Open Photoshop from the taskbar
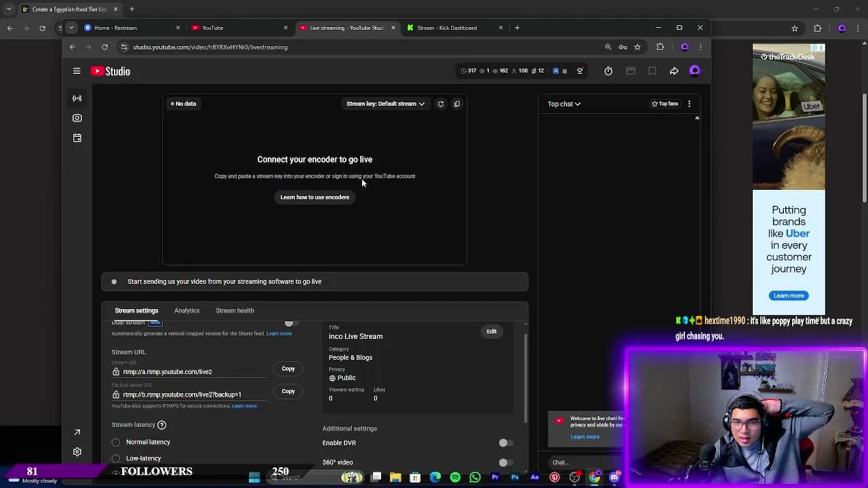 (515, 478)
